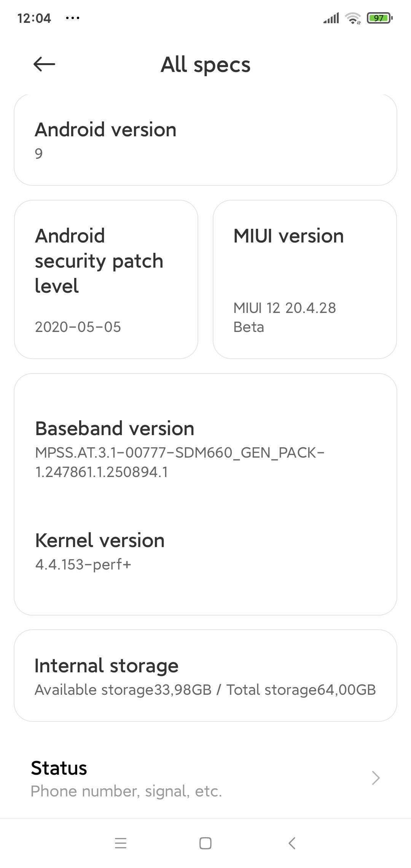
Task: Tap the battery level indicator
Action: click(x=379, y=18)
